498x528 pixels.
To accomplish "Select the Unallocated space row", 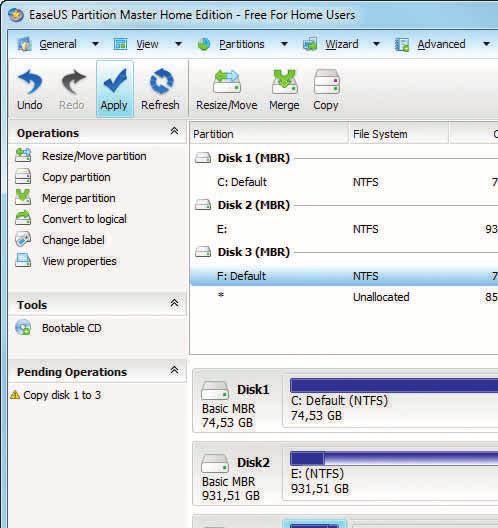I will [344, 297].
